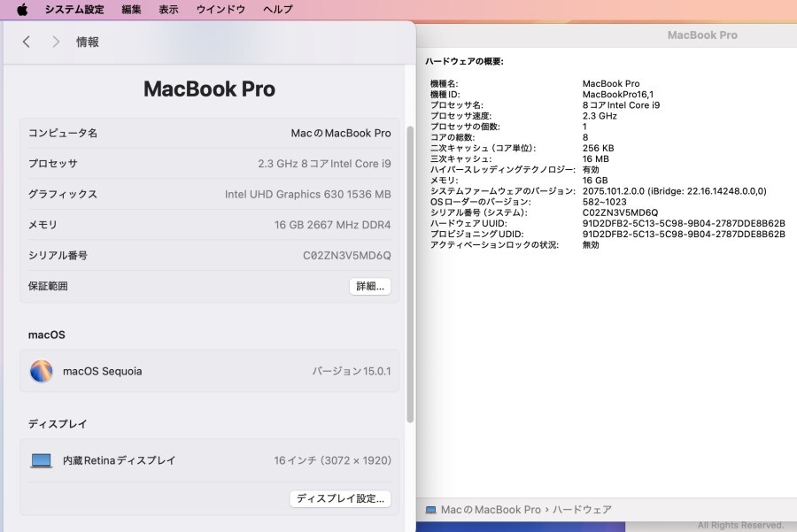
Task: Click the 情報 title in the settings toolbar
Action: (x=88, y=42)
